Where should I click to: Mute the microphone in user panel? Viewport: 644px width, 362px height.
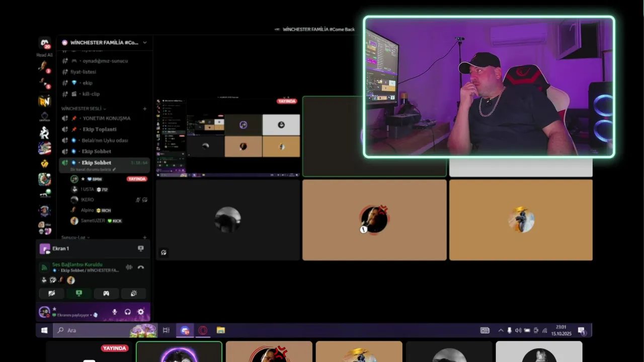pos(115,312)
